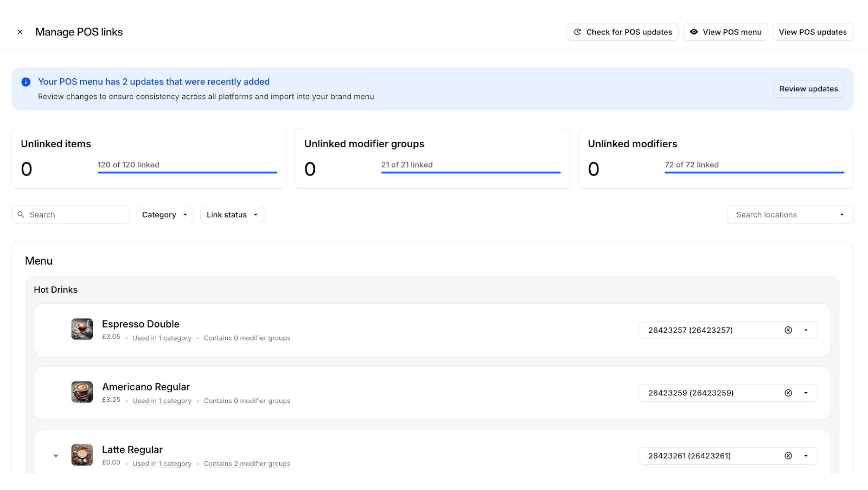Viewport: 868px width, 490px height.
Task: Click Latte Regular's Contains 2 modifier groups link
Action: click(247, 464)
